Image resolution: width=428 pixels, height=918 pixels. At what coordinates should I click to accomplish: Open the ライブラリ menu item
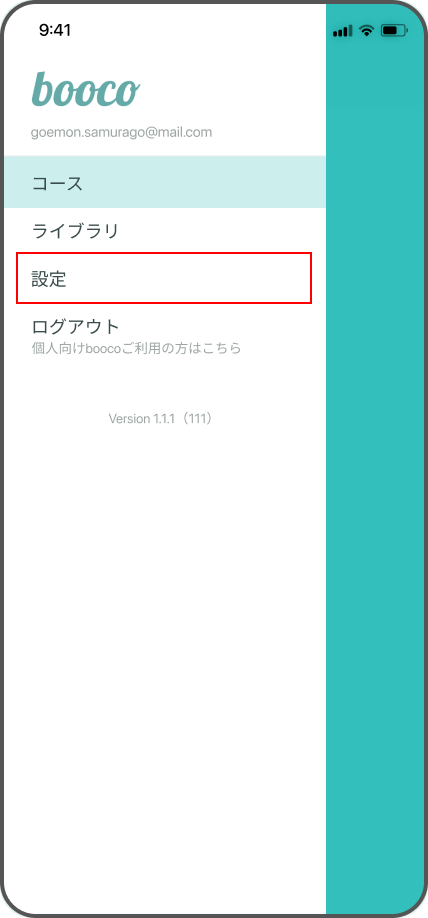click(x=165, y=231)
